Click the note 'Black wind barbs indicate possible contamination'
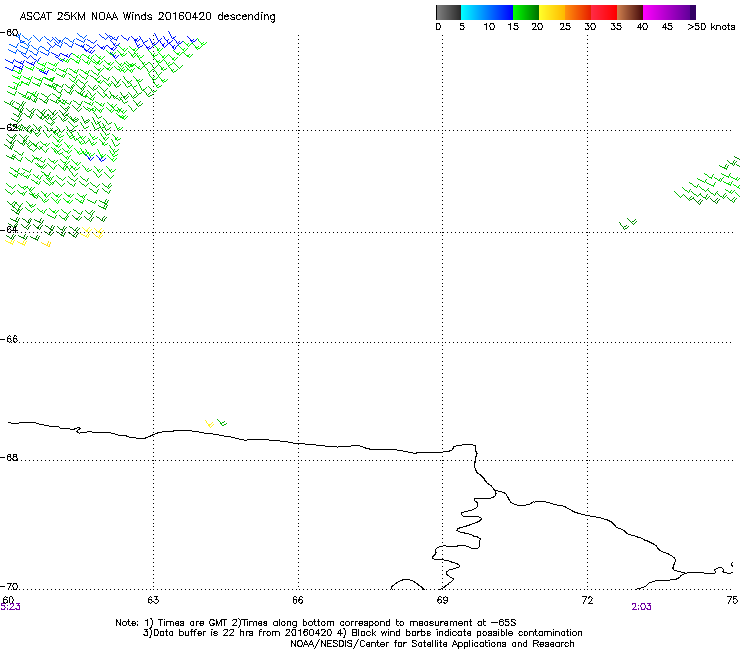 tap(466, 633)
